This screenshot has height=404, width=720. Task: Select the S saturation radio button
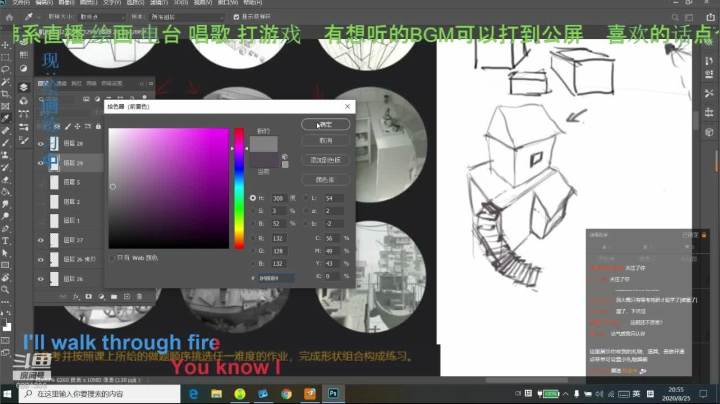(253, 211)
